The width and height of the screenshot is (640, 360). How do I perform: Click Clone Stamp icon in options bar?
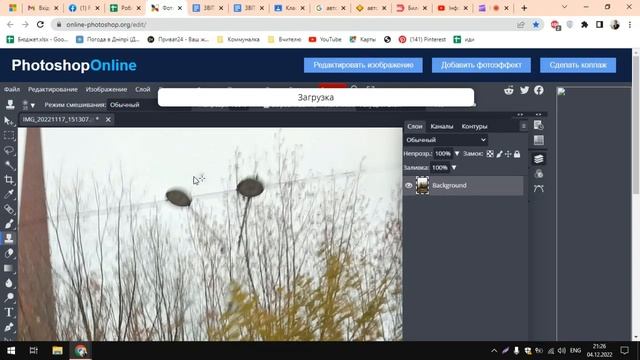10,104
